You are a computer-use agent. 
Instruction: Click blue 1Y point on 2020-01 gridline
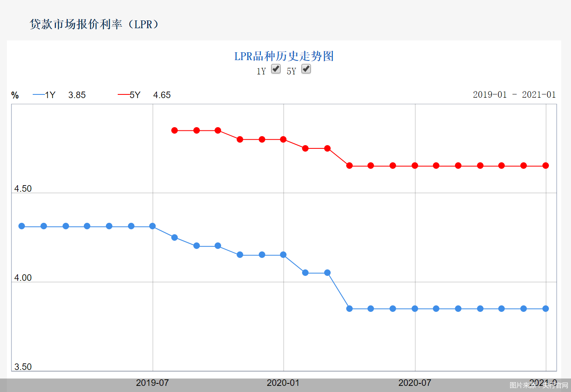tap(283, 255)
